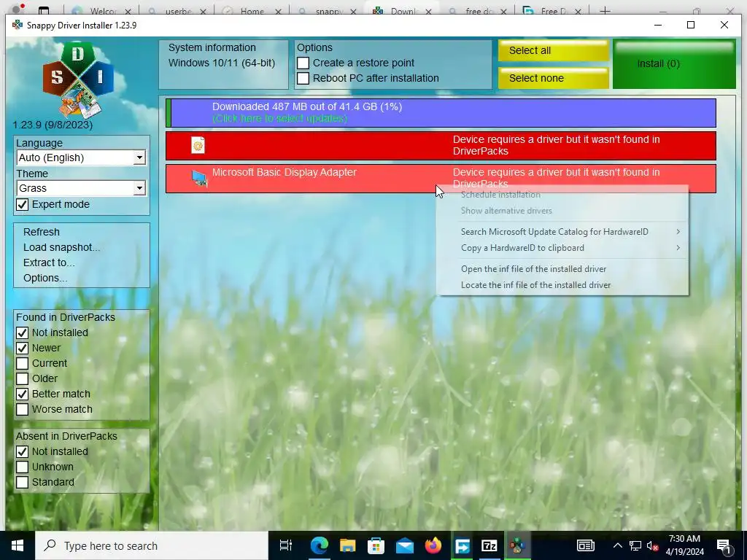Uncheck Better match filter
Image resolution: width=747 pixels, height=560 pixels.
(23, 394)
